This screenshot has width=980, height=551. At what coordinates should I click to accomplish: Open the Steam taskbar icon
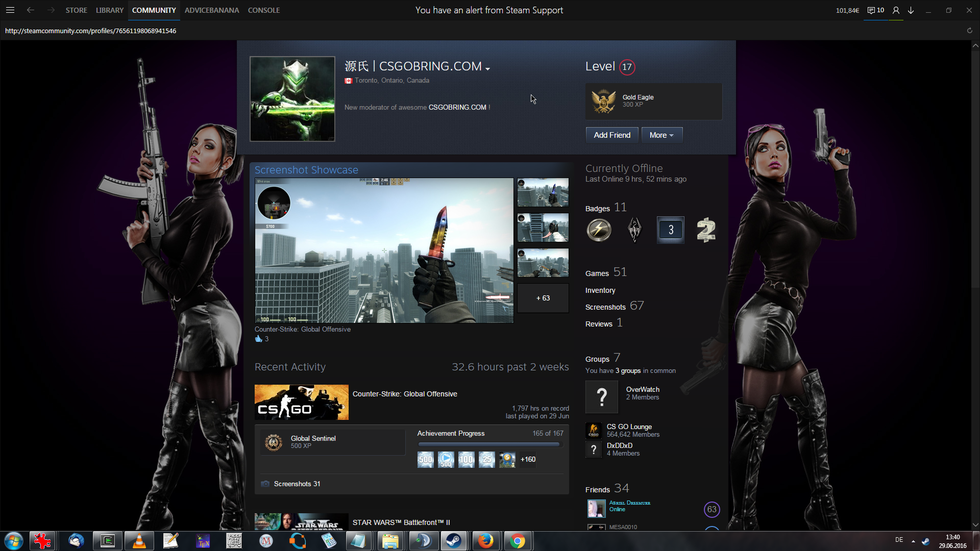(x=453, y=541)
